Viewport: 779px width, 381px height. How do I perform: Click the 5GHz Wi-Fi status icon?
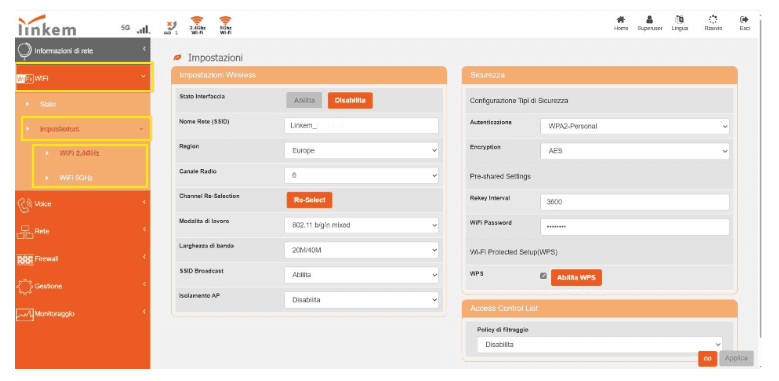(225, 26)
